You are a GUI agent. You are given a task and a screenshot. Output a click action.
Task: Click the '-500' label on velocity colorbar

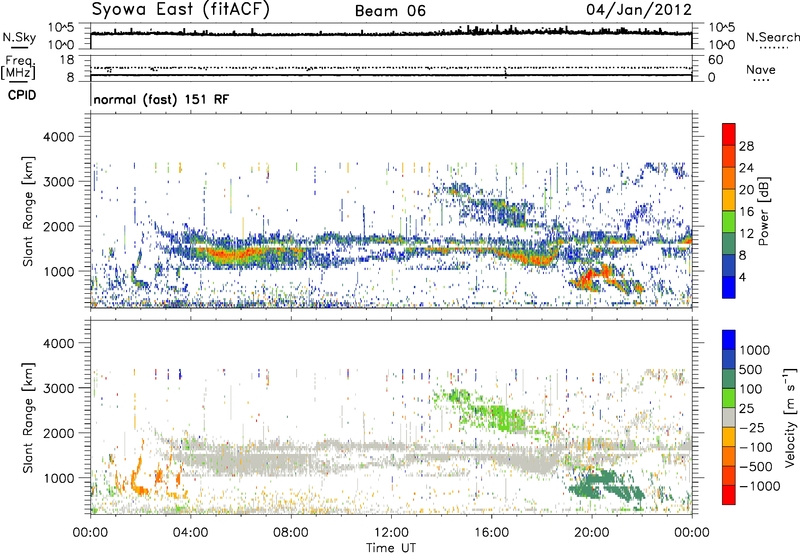[755, 467]
